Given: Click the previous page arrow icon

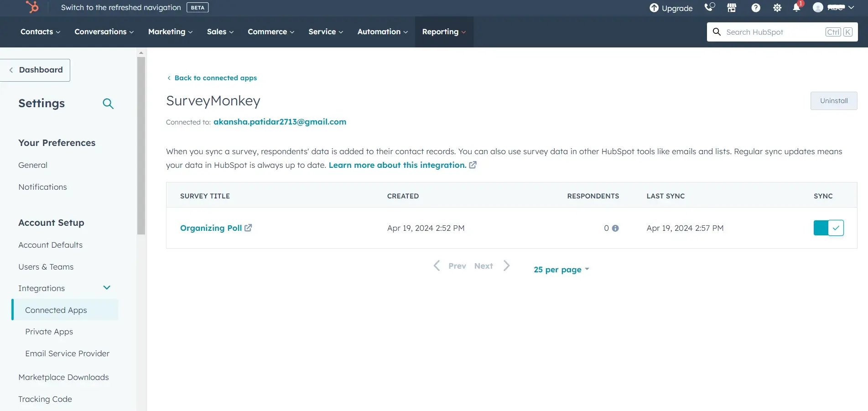Looking at the screenshot, I should point(437,265).
